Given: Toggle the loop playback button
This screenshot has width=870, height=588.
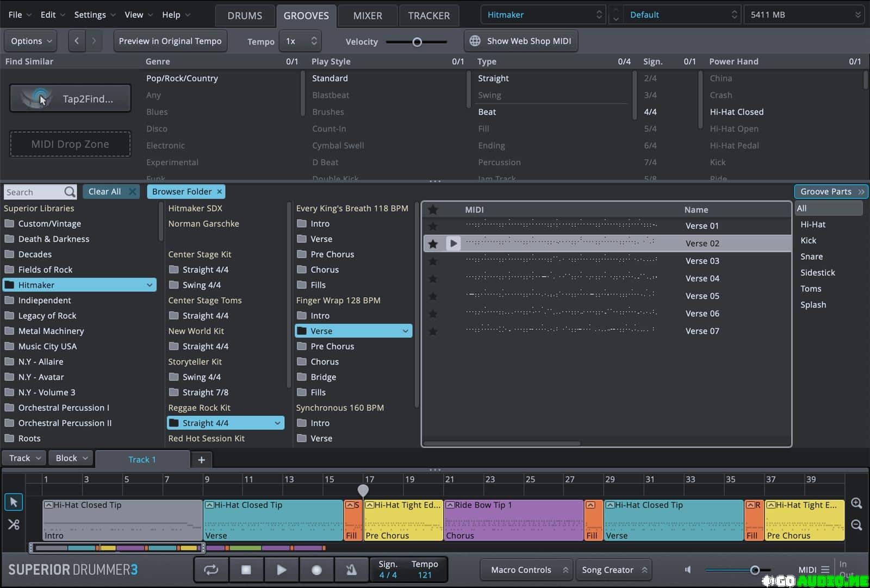Looking at the screenshot, I should pyautogui.click(x=211, y=570).
